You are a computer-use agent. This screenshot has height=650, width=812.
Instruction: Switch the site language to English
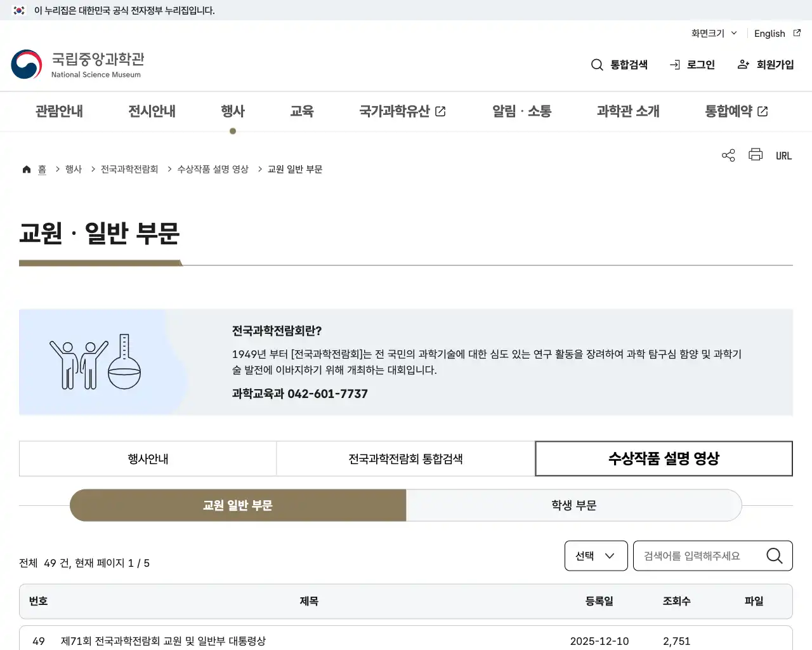tap(769, 33)
